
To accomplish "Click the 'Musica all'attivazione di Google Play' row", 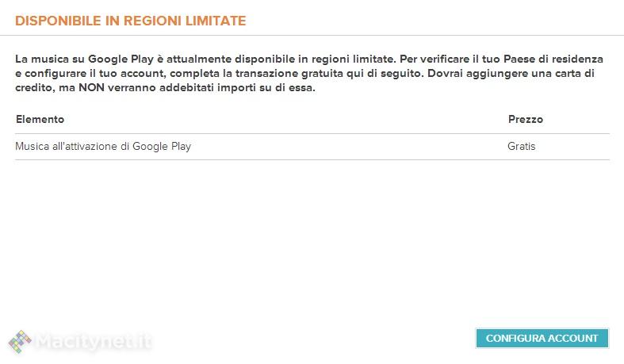I will pos(103,147).
